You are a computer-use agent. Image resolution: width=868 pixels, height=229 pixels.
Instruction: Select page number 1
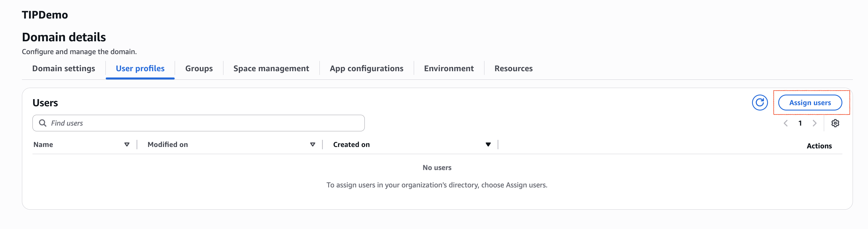[x=800, y=123]
